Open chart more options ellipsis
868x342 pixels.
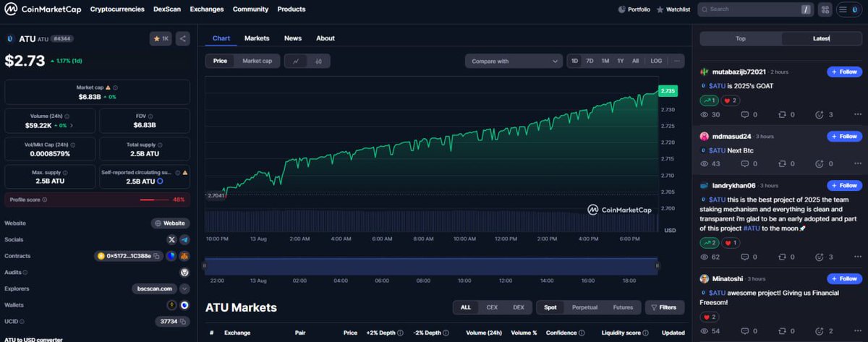[676, 61]
